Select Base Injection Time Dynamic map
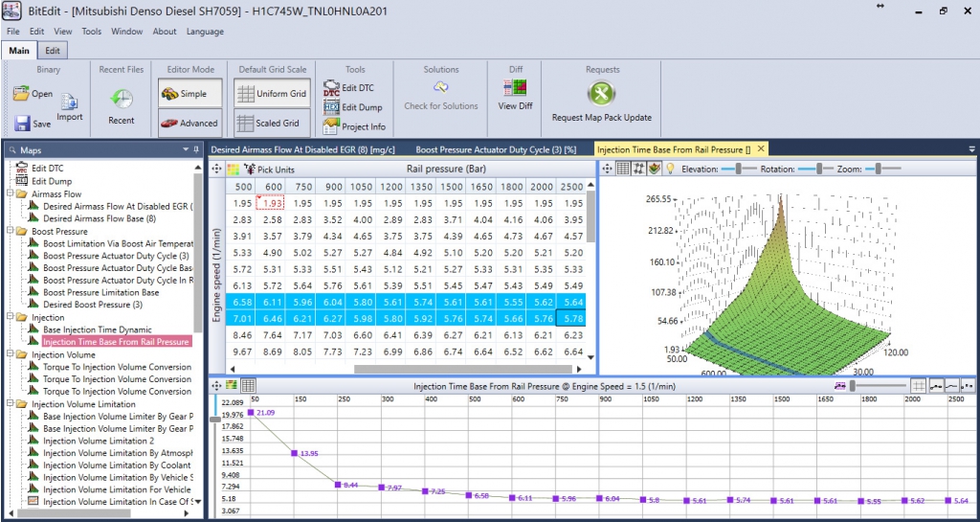The width and height of the screenshot is (980, 522). (98, 329)
